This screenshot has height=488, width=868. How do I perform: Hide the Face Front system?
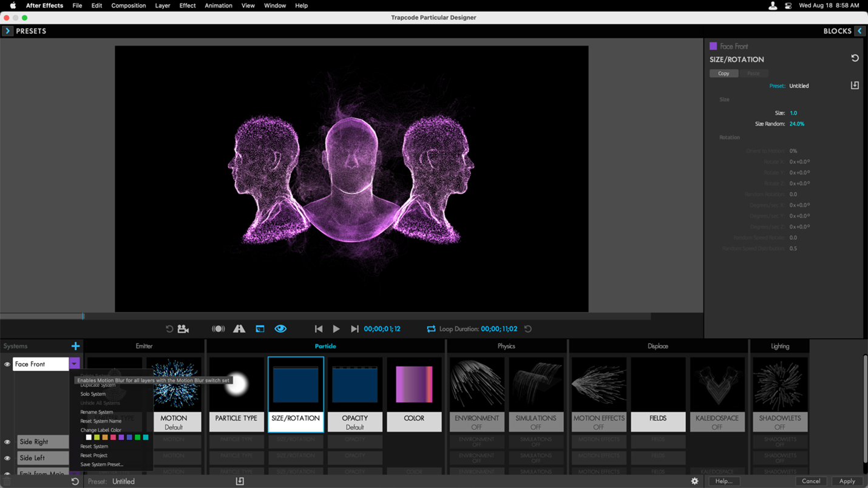[x=7, y=364]
